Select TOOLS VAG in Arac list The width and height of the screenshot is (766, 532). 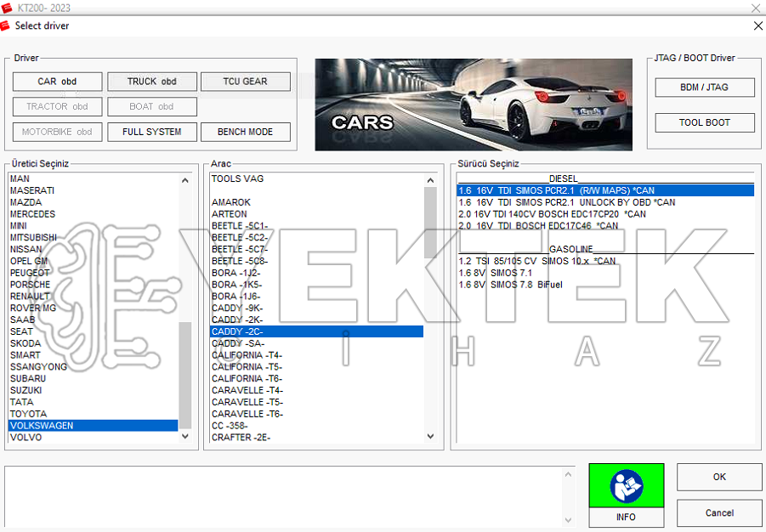coord(316,178)
